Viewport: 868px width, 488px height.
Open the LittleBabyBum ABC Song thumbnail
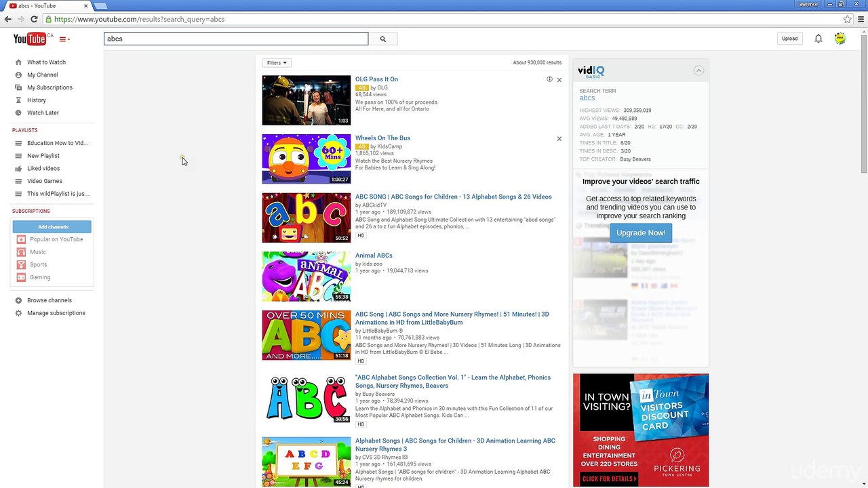(x=307, y=335)
